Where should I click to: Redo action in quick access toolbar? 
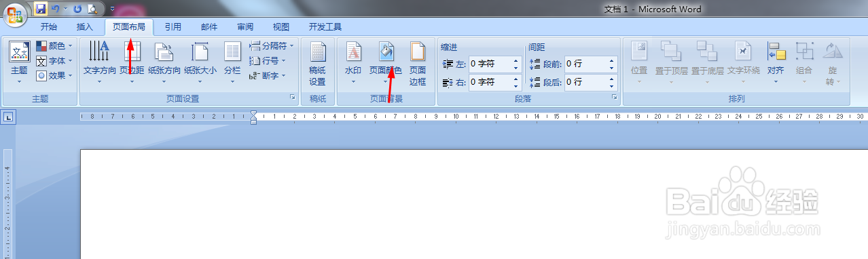[x=77, y=9]
